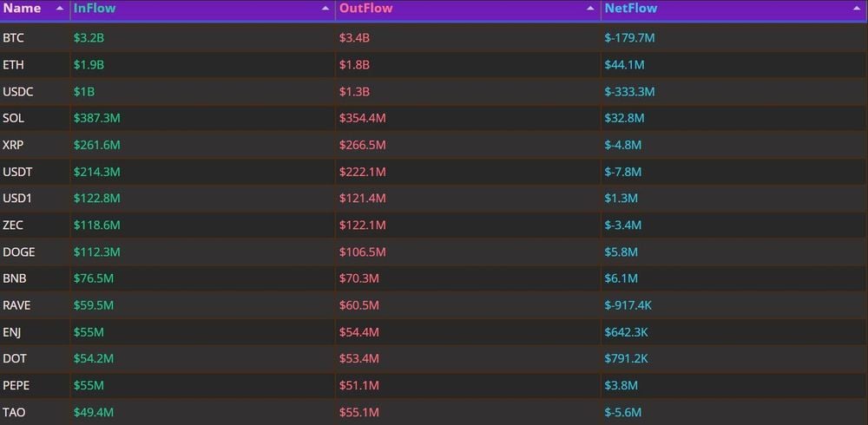Image resolution: width=868 pixels, height=425 pixels.
Task: Click the sort arrow in OutFlow column
Action: (591, 9)
